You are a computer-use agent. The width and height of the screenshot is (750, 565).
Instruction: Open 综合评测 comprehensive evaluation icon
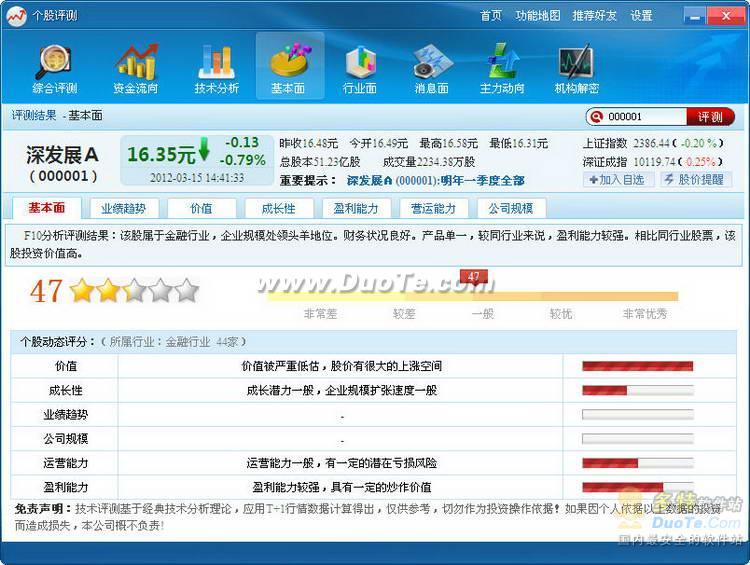click(55, 68)
